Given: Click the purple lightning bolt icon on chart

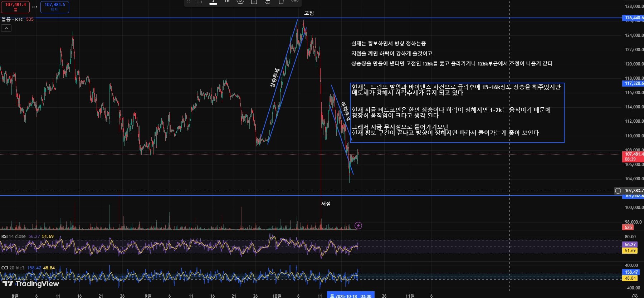Looking at the screenshot, I should point(358,225).
